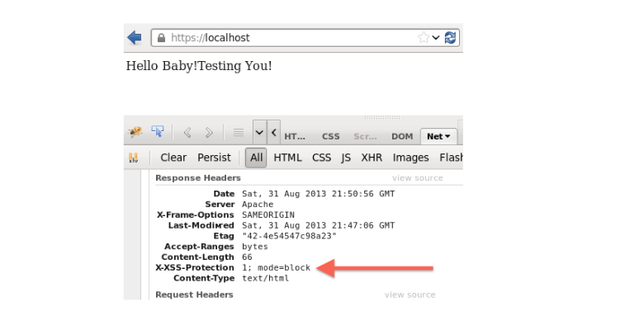Click the XHR break icon in the Net toolbar
The height and width of the screenshot is (330, 644).
click(134, 158)
